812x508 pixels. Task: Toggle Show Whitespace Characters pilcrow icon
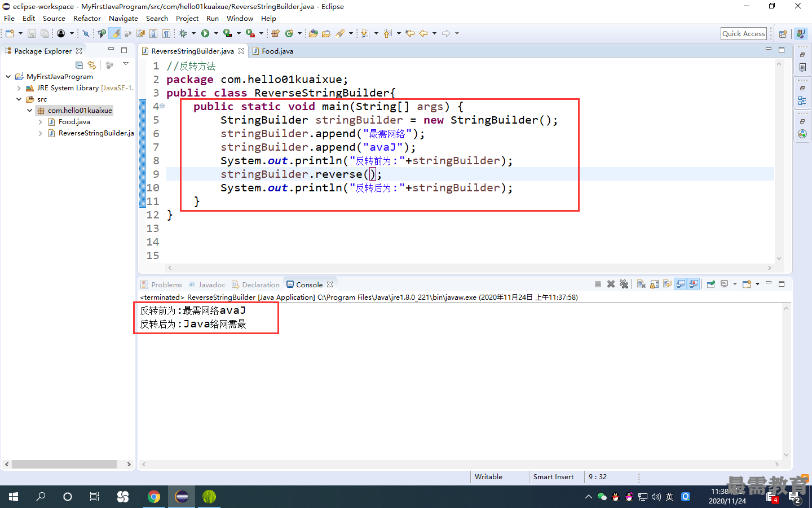(x=166, y=33)
